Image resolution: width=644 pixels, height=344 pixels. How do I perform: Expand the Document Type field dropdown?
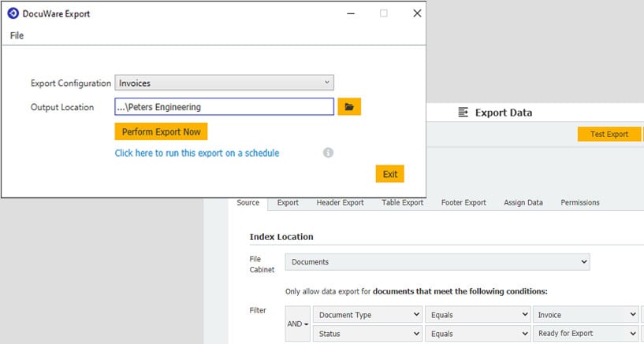pos(367,315)
